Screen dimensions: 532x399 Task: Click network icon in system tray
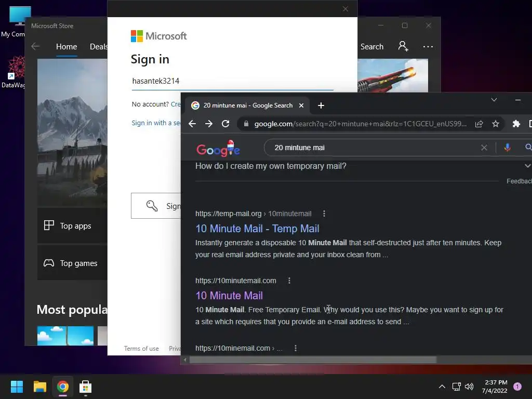coord(456,387)
